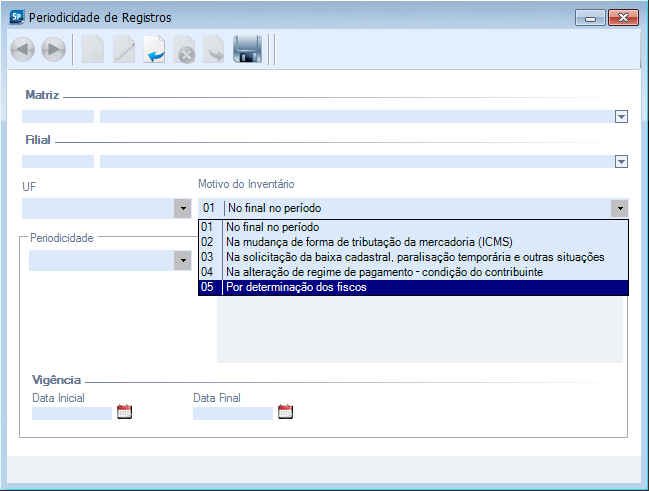Click the Matriz code input field
The height and width of the screenshot is (491, 649).
coord(58,117)
